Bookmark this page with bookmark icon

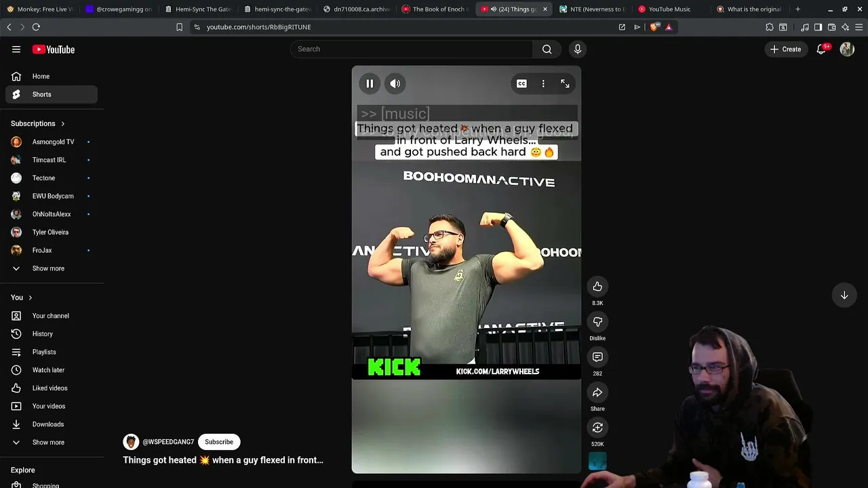179,27
